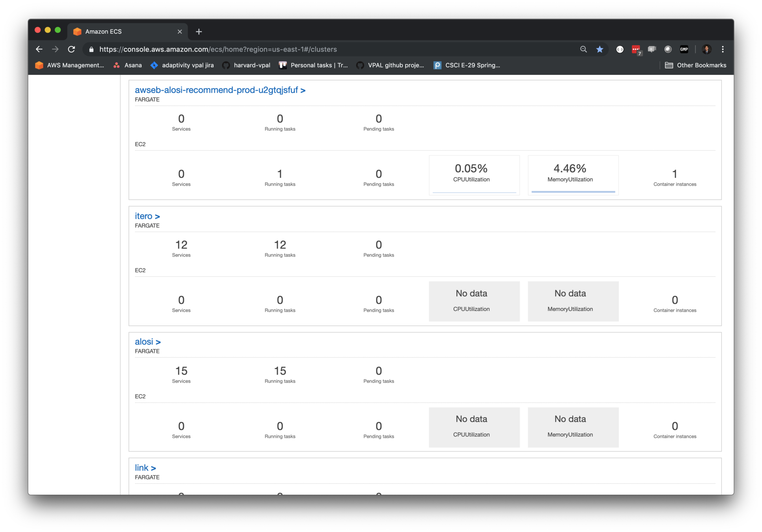This screenshot has height=532, width=762.
Task: Click the 4.46% MemoryUtilization bar card
Action: (573, 175)
